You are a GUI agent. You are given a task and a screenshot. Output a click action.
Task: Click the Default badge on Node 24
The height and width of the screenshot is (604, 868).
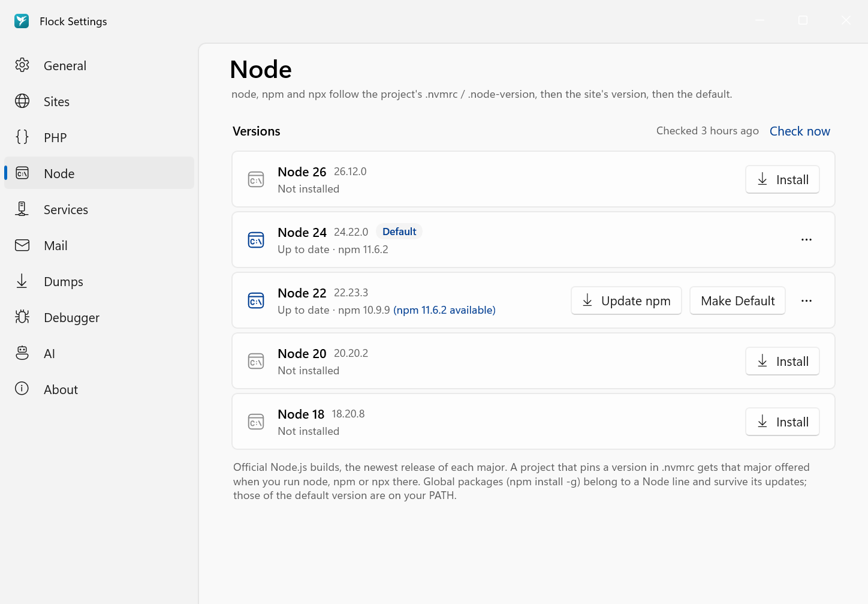coord(399,232)
